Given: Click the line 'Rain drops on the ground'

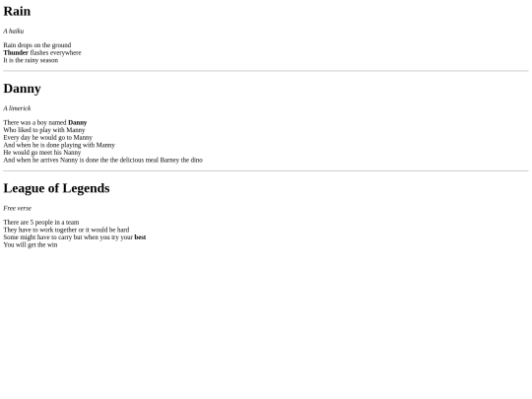Looking at the screenshot, I should [x=37, y=45].
